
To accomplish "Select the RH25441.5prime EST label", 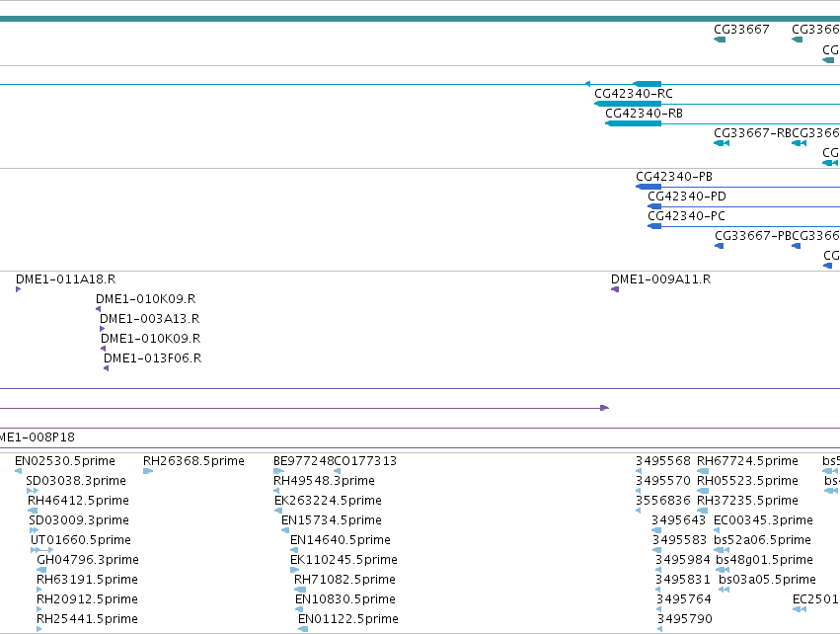I will [x=87, y=619].
